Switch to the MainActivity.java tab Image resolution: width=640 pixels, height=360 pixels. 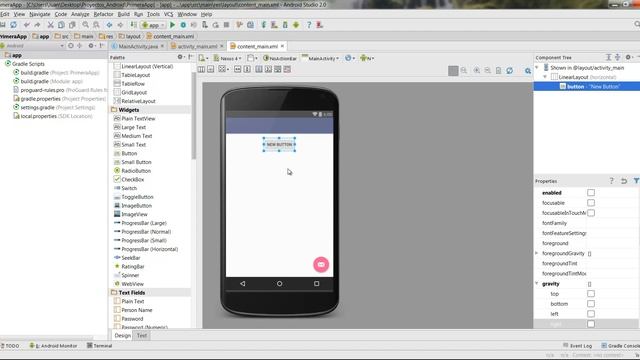pos(138,46)
